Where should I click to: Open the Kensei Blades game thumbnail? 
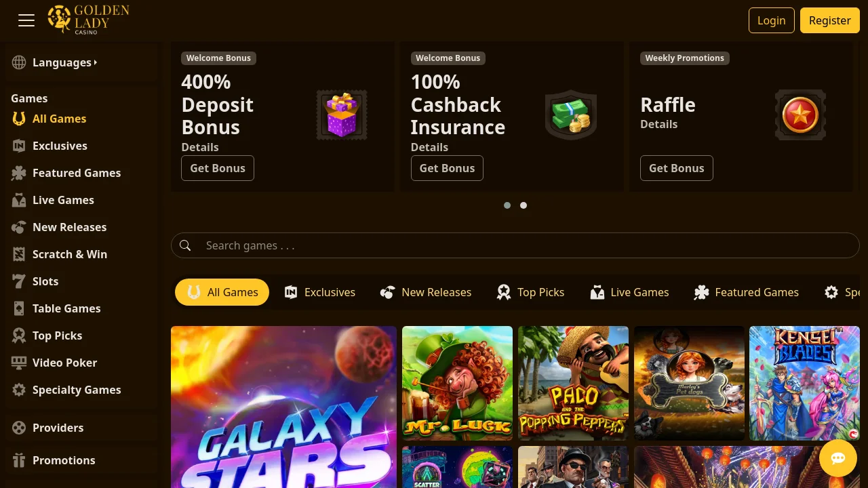tap(804, 383)
